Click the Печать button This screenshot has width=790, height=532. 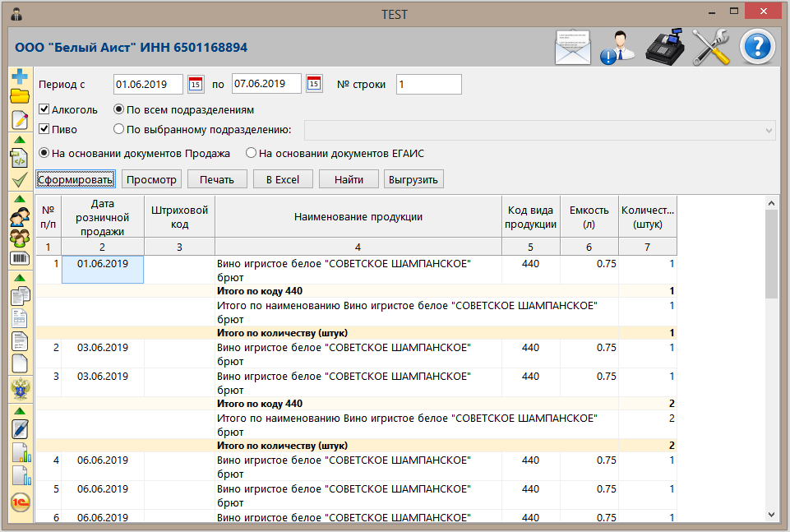[x=217, y=179]
